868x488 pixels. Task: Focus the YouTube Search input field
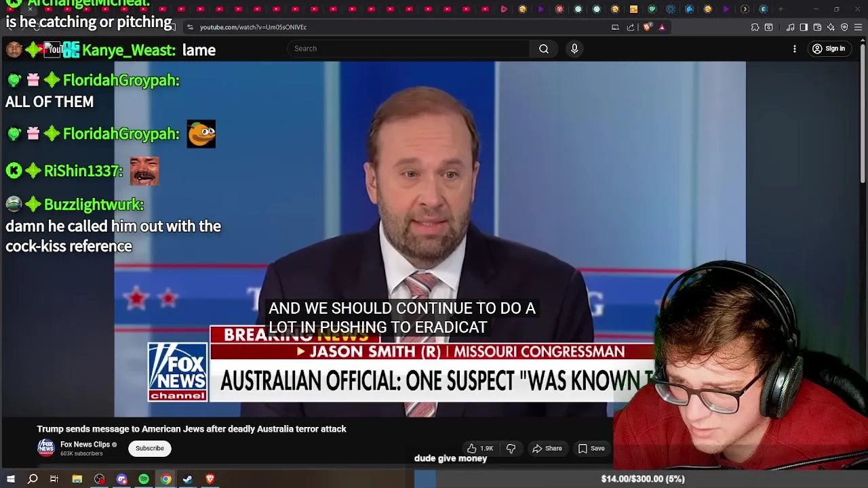pos(408,49)
